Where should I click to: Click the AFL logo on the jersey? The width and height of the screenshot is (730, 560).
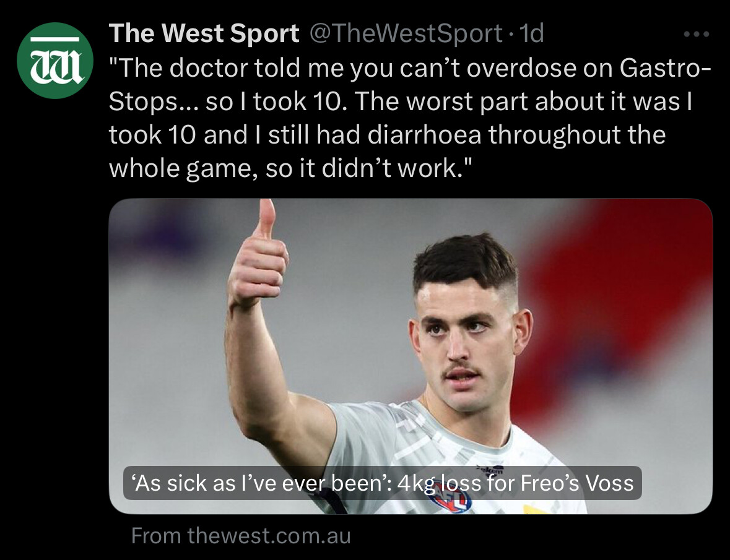coord(450,500)
